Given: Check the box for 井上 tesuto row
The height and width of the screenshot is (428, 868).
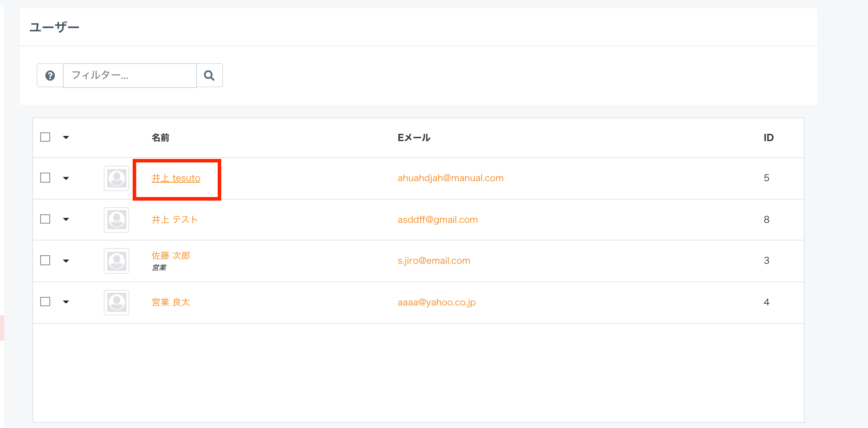Looking at the screenshot, I should (x=45, y=178).
